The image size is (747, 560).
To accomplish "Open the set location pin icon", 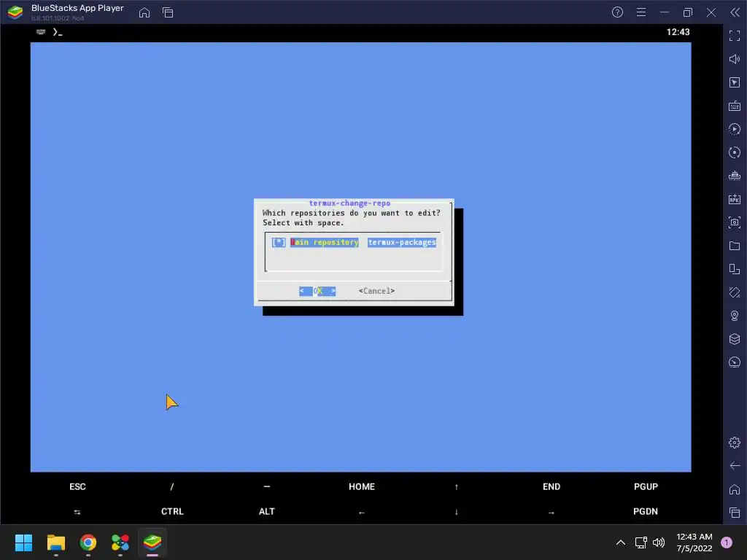I will [x=735, y=316].
